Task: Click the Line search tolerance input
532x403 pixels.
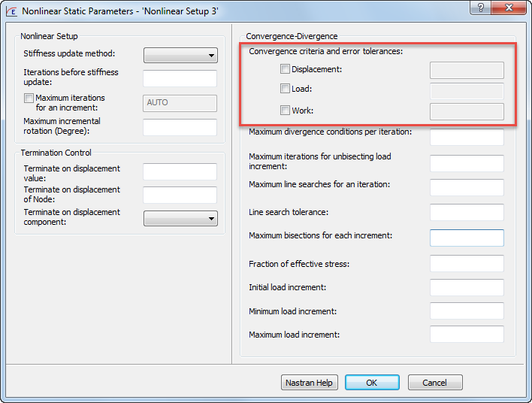Action: (466, 212)
